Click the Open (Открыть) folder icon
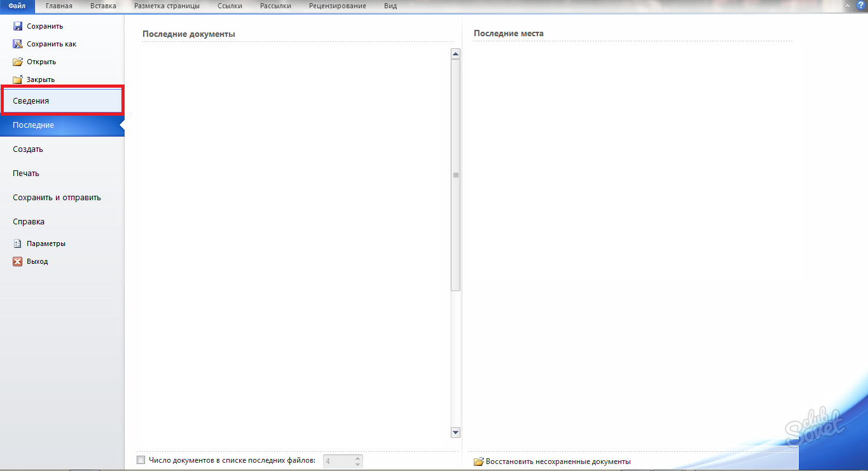The width and height of the screenshot is (868, 471). (18, 62)
